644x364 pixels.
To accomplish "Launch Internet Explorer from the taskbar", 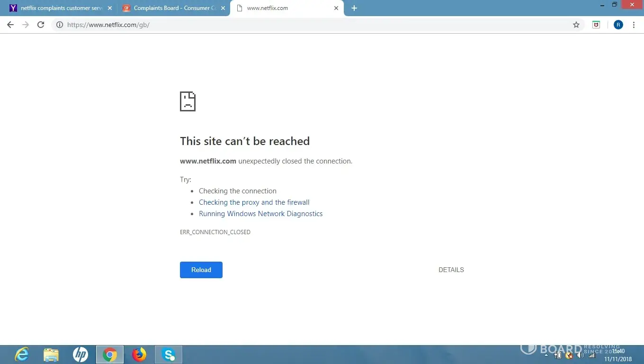I will pyautogui.click(x=22, y=355).
